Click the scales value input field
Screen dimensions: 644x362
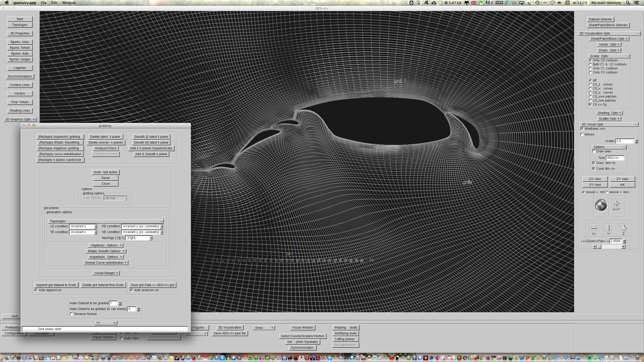[625, 141]
